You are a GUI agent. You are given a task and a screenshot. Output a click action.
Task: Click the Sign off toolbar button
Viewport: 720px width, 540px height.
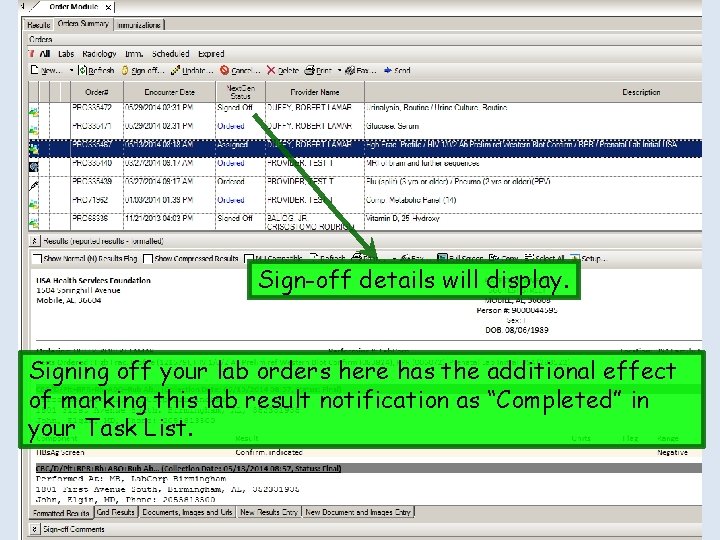[x=143, y=70]
